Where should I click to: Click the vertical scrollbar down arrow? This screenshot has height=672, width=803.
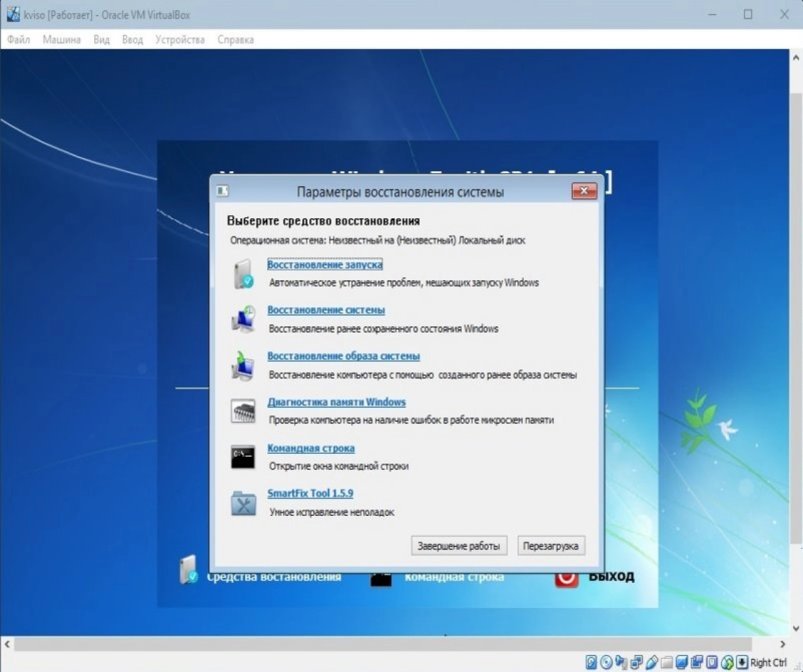pyautogui.click(x=796, y=628)
